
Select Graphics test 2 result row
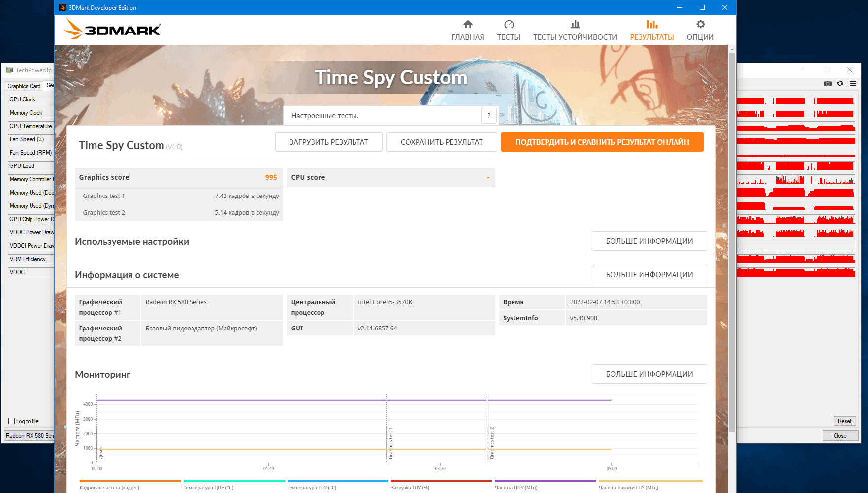tap(179, 212)
